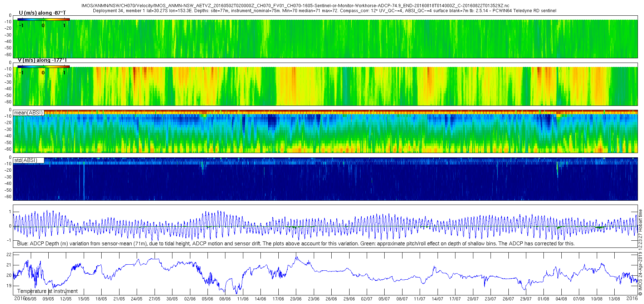The height and width of the screenshot is (304, 644).
Task: Click the 'mean(ABSI)' panel label
Action: click(x=28, y=113)
